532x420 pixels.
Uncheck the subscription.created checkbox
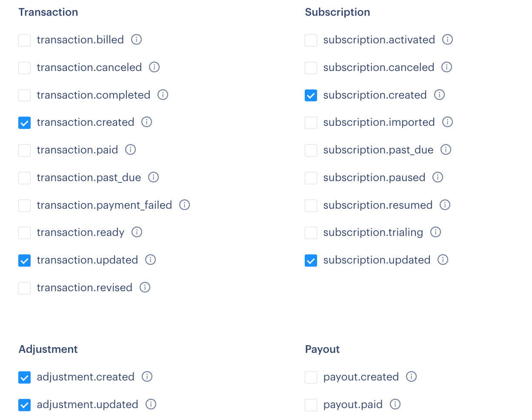coord(311,96)
